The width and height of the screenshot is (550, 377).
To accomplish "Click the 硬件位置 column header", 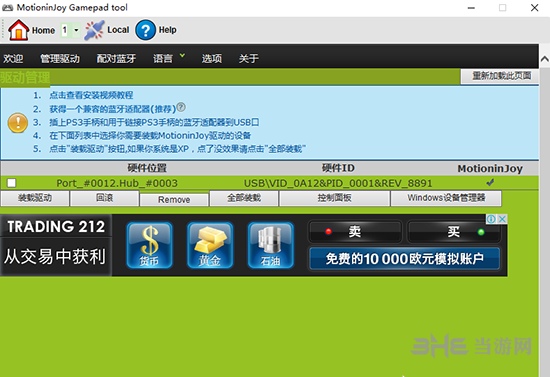I will [x=147, y=168].
